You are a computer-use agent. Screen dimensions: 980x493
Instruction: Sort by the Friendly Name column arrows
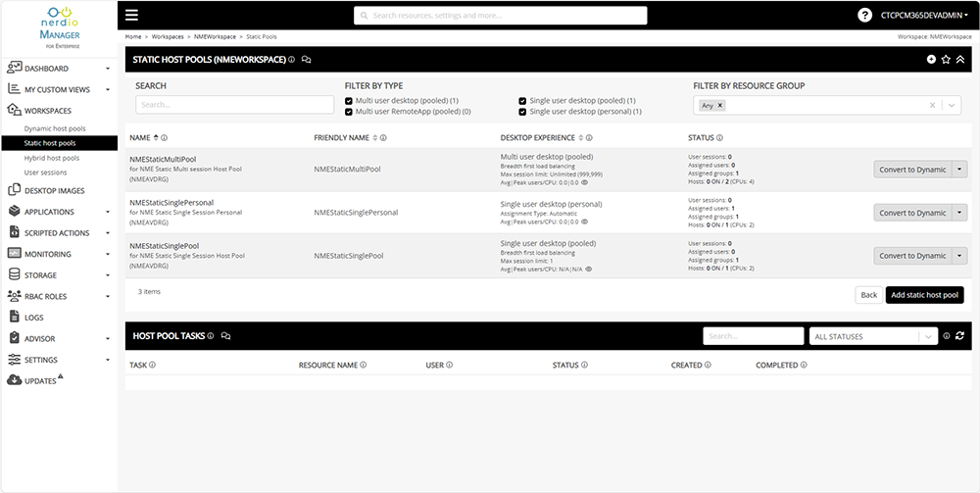(x=375, y=137)
